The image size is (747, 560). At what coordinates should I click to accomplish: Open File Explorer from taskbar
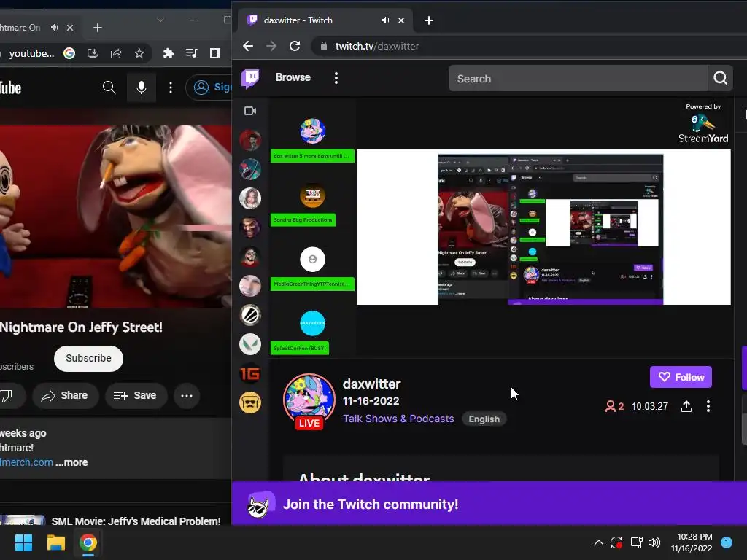click(55, 542)
